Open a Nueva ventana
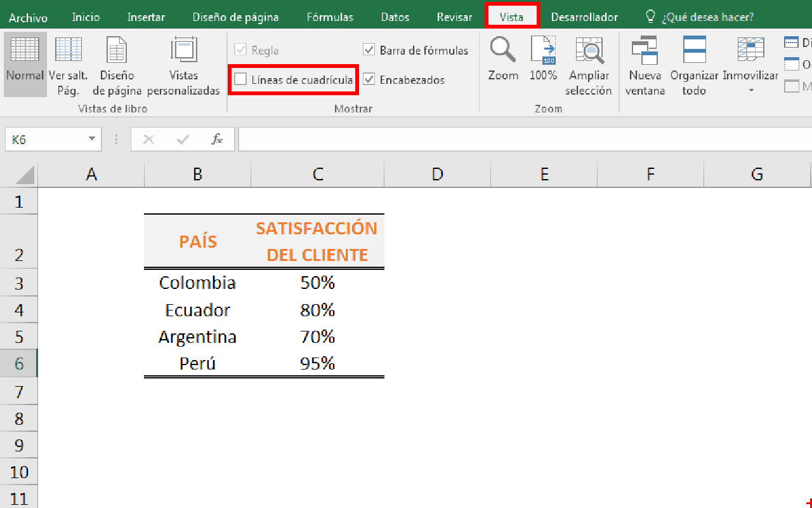Screen dimensions: 812x508 point(645,50)
